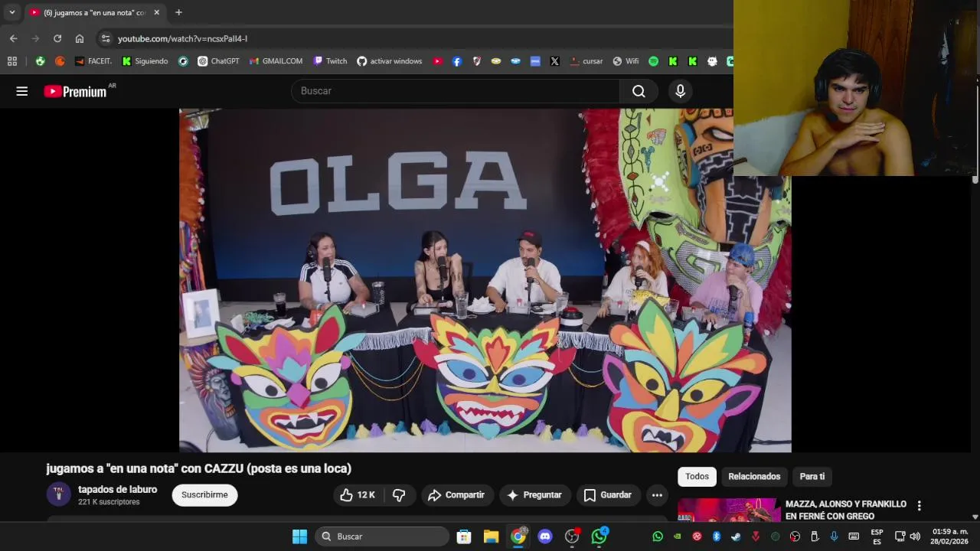Open the ChatGPT bookmark

[218, 61]
